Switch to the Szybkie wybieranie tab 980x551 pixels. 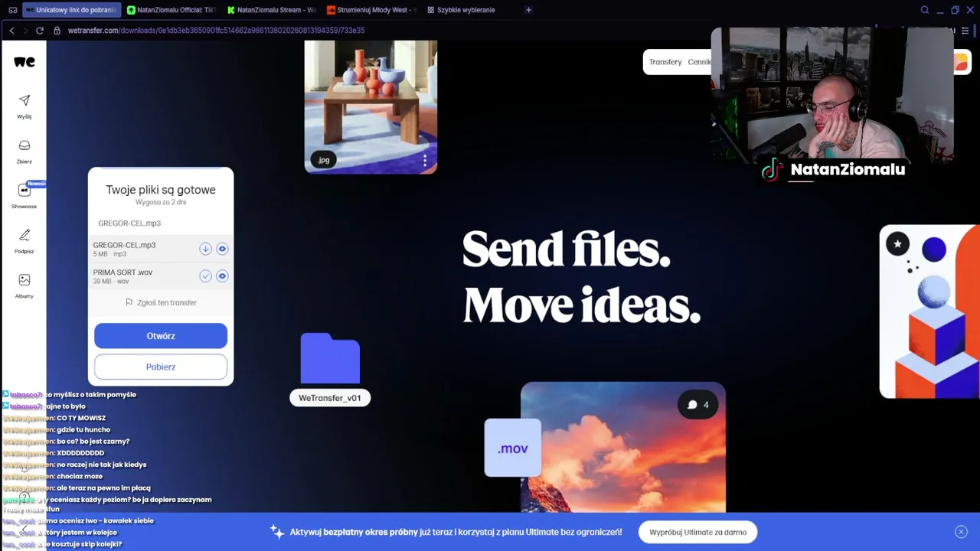(x=462, y=10)
